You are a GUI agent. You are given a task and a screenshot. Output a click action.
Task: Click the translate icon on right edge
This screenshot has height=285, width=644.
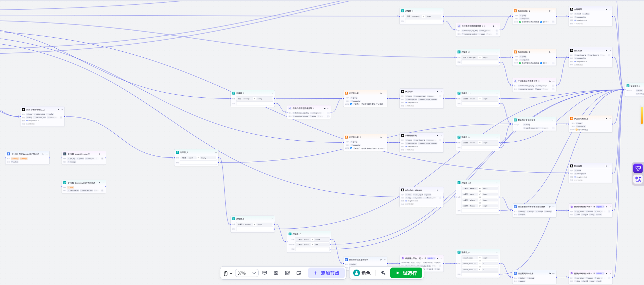point(638,179)
